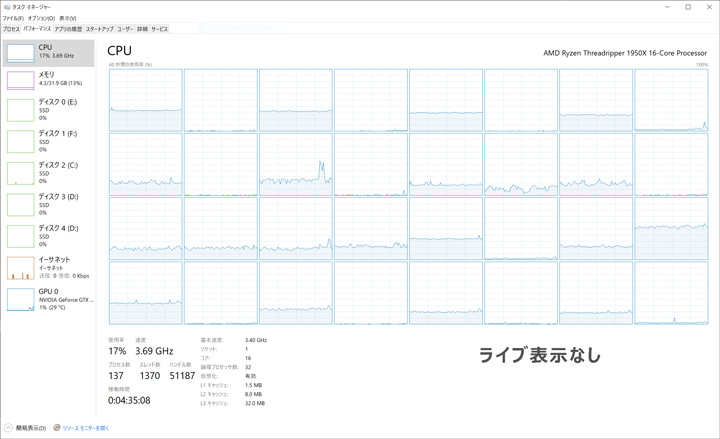720x439 pixels.
Task: Open the オプション(O) menu
Action: (x=41, y=18)
